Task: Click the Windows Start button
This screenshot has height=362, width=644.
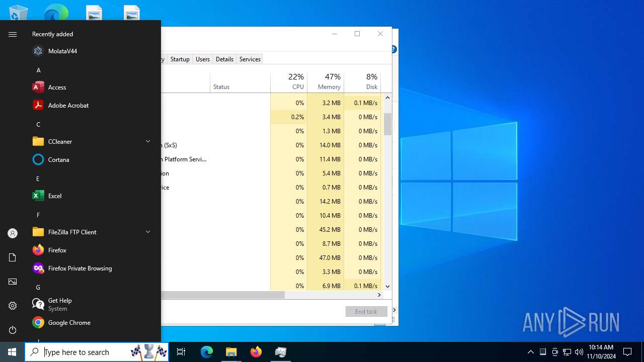Action: [12, 352]
